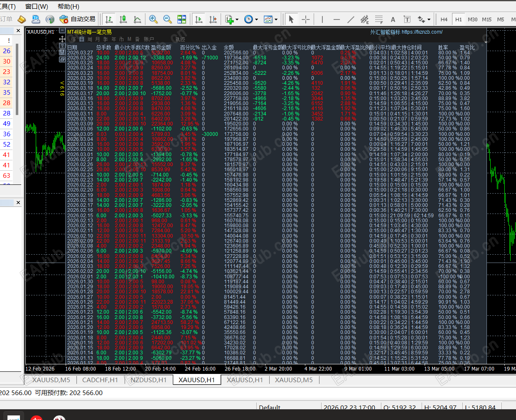This screenshot has height=420, width=516.
Task: Expand the Indicators dropdown arrow
Action: pos(237,20)
